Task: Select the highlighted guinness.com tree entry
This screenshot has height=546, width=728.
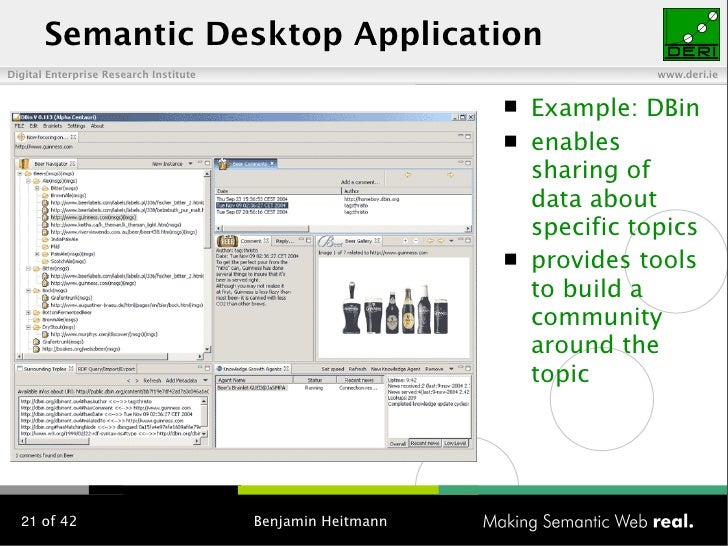Action: coord(93,217)
